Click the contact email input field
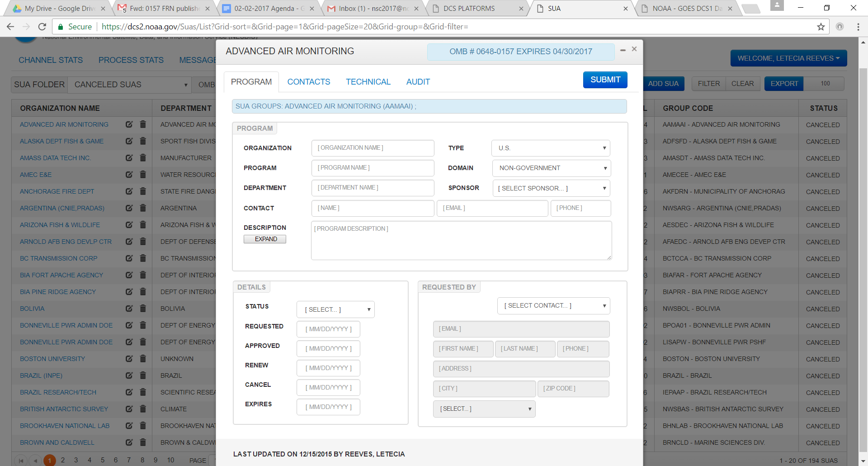The width and height of the screenshot is (868, 466). point(493,208)
